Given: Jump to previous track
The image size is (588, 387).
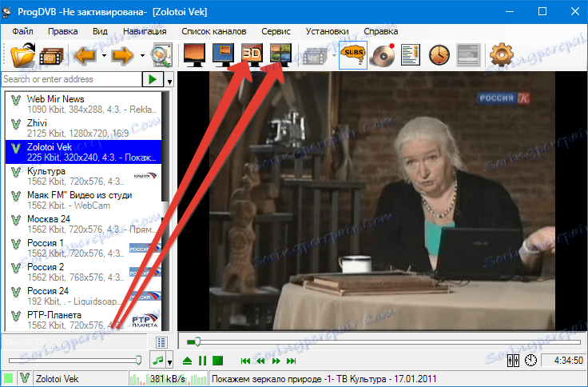Looking at the screenshot, I should coord(245,361).
